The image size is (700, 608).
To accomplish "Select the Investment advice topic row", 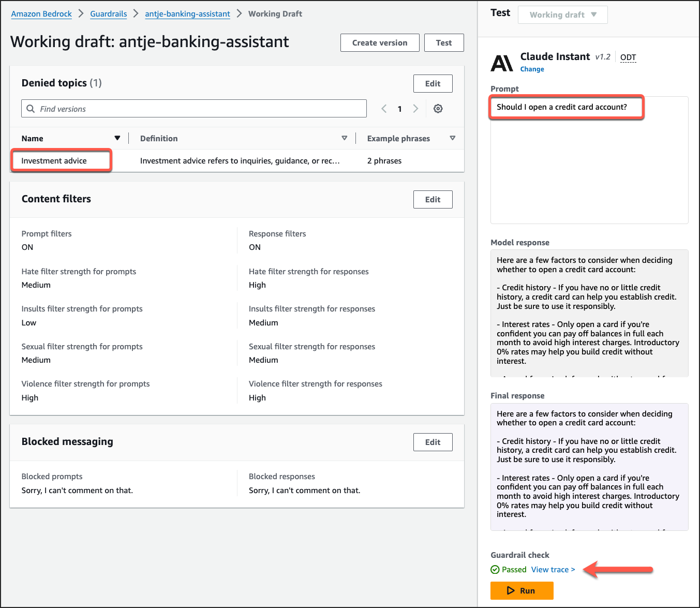I will pyautogui.click(x=237, y=161).
